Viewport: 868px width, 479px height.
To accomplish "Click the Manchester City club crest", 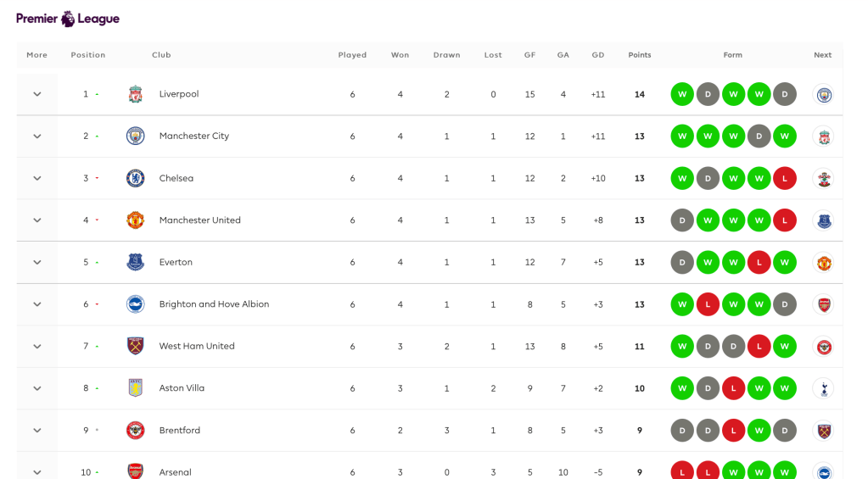I will click(x=136, y=136).
